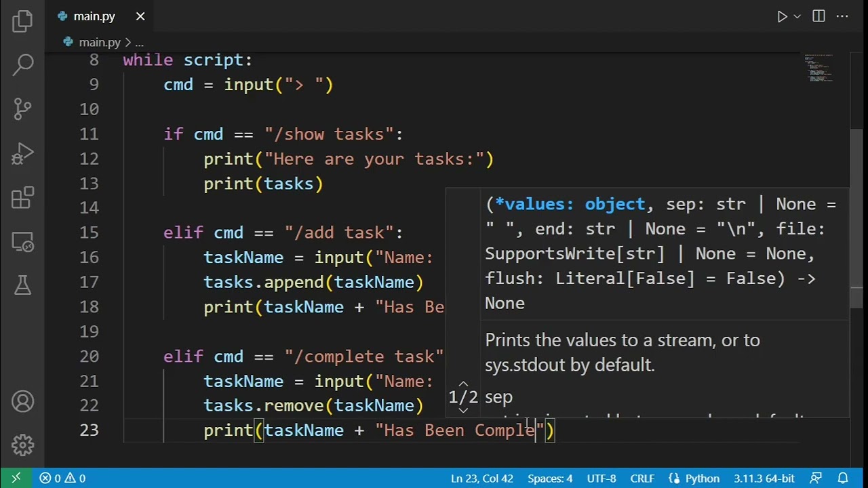Image resolution: width=868 pixels, height=488 pixels.
Task: Open errors and warnings problems indicator
Action: point(62,478)
